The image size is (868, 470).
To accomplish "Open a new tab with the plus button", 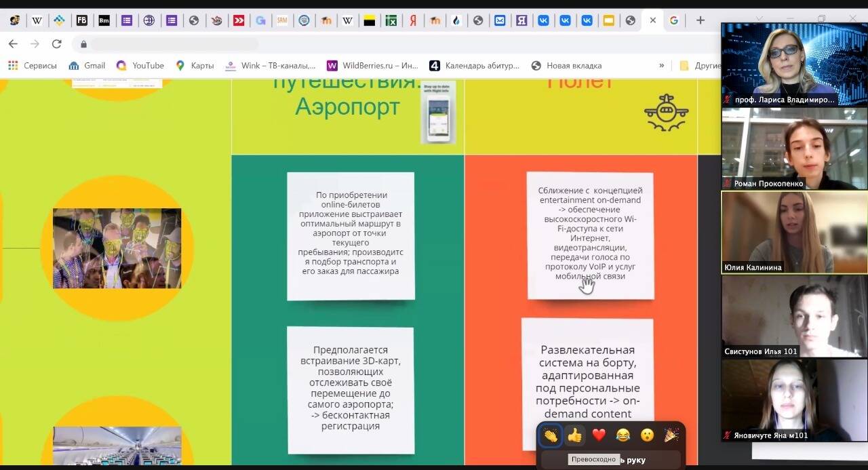I will (701, 20).
